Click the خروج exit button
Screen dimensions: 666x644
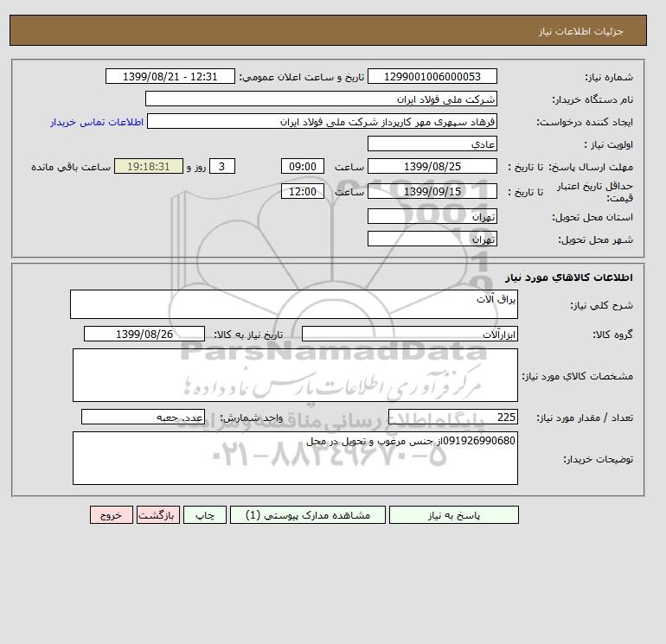[x=112, y=515]
